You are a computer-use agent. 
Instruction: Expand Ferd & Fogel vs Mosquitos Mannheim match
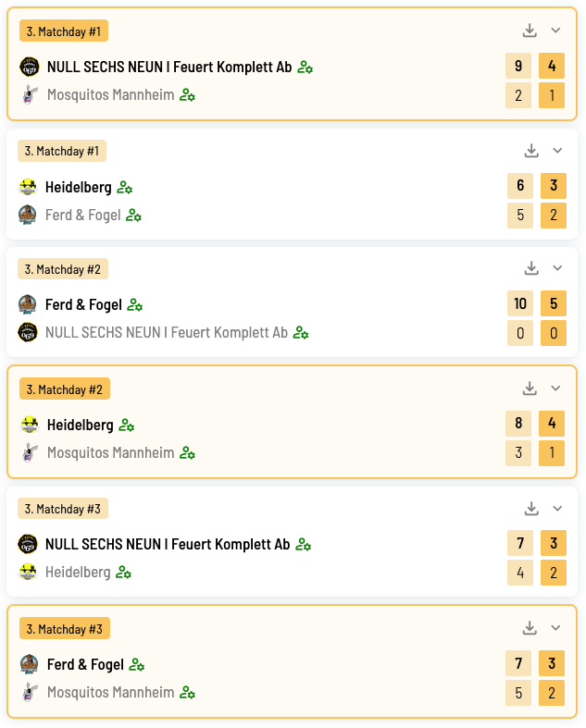(555, 628)
